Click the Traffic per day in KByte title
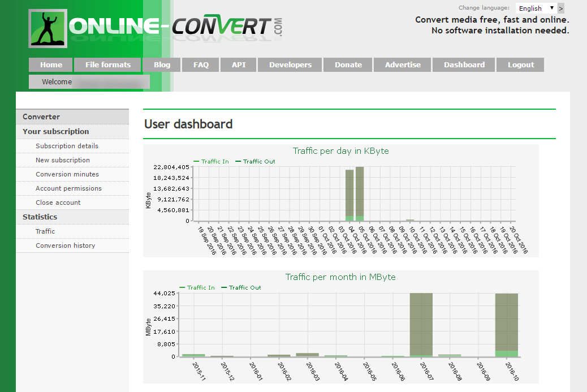The width and height of the screenshot is (587, 392). pyautogui.click(x=340, y=151)
